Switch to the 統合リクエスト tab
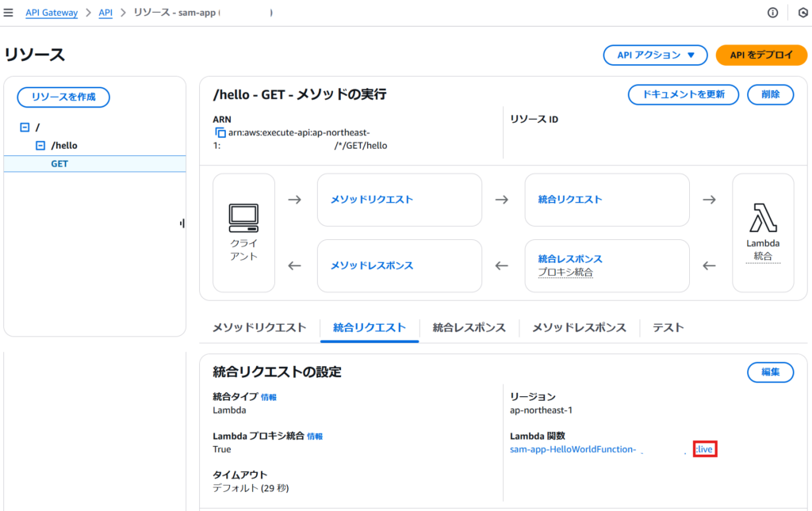The width and height of the screenshot is (812, 511). pos(370,327)
